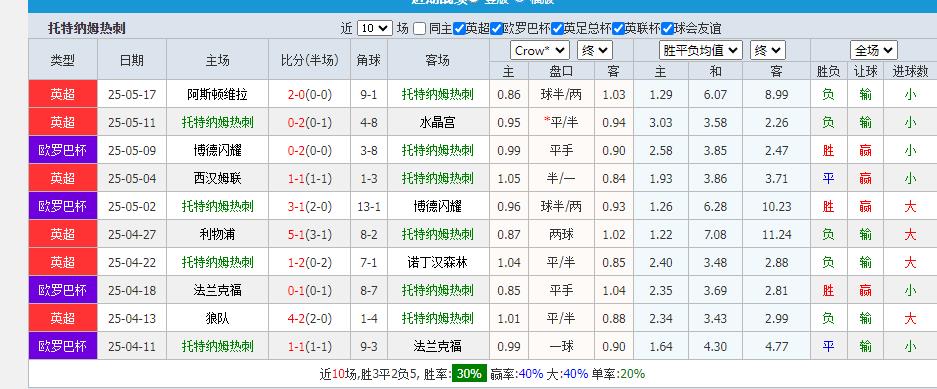
Task: Open the 终 dropdown beside 胜平负均值
Action: coord(768,50)
